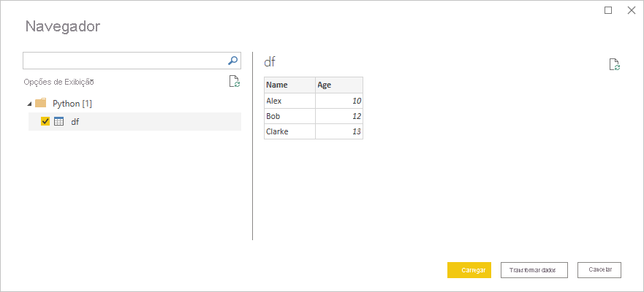Click the df table icon in tree
Viewport: 644px width, 292px height.
click(59, 121)
